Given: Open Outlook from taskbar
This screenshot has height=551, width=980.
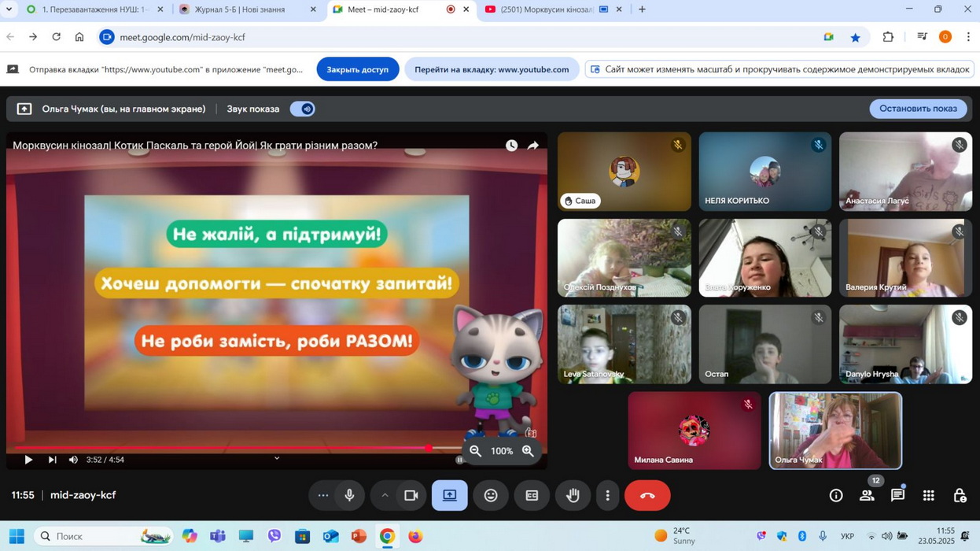Looking at the screenshot, I should pos(330,536).
